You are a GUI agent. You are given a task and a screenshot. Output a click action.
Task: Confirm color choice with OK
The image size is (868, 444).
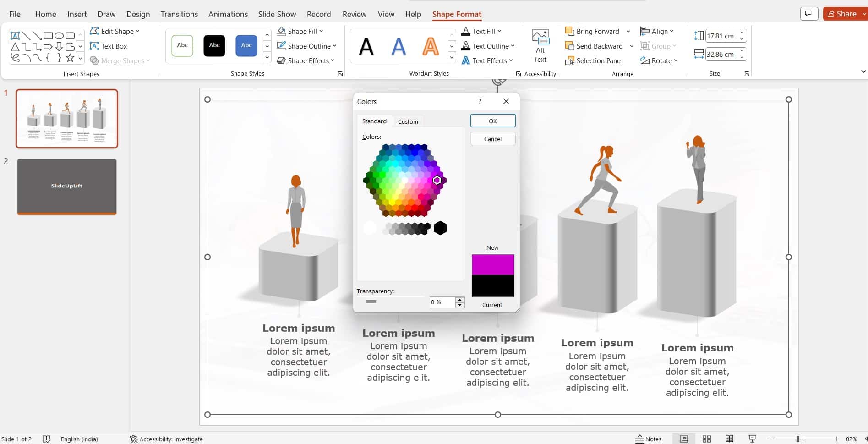pos(492,121)
